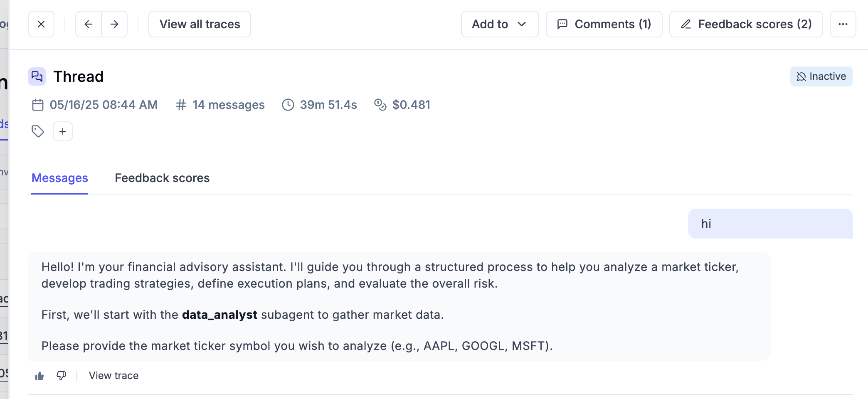This screenshot has height=399, width=868.
Task: Open the Add to dropdown
Action: pos(499,24)
